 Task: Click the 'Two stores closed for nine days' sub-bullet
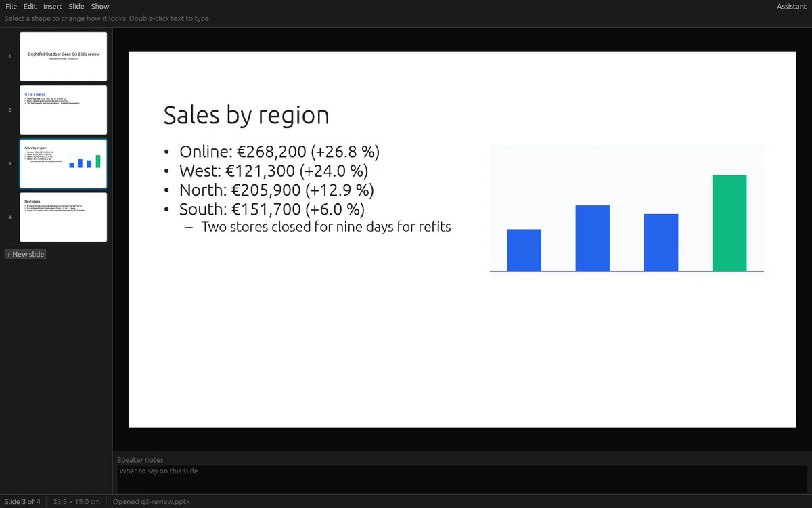coord(326,227)
